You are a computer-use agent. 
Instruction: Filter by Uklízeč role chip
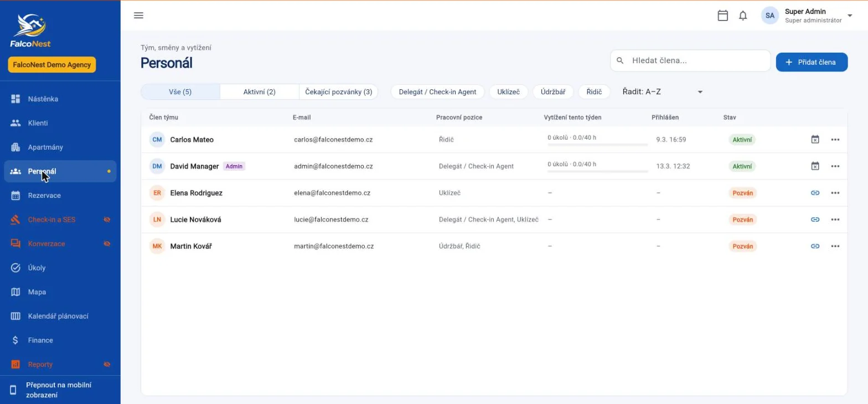click(508, 92)
